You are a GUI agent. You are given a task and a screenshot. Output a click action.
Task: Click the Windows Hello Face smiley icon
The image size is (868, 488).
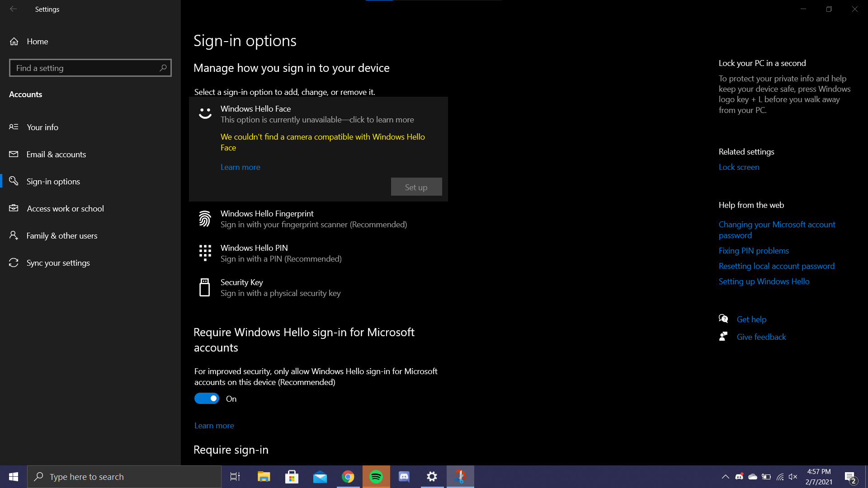coord(205,113)
